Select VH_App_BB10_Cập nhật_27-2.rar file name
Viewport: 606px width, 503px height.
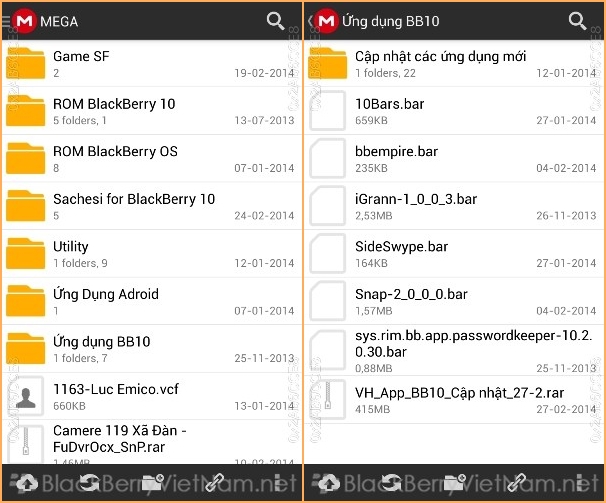[460, 393]
